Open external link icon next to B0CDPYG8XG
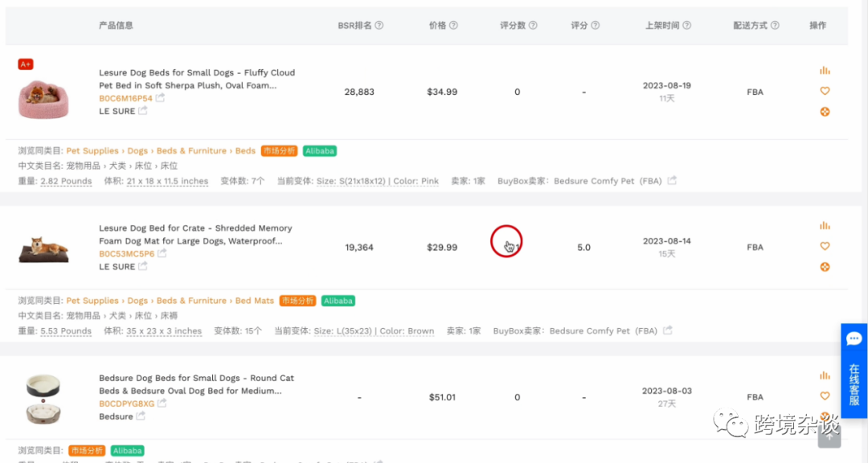 [x=162, y=404]
